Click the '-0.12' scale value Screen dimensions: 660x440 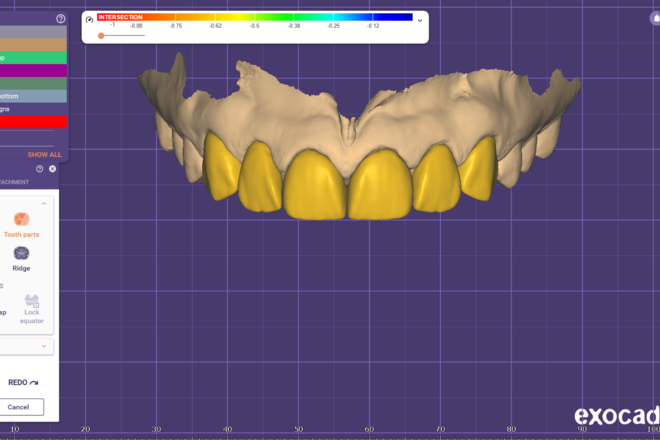point(373,26)
